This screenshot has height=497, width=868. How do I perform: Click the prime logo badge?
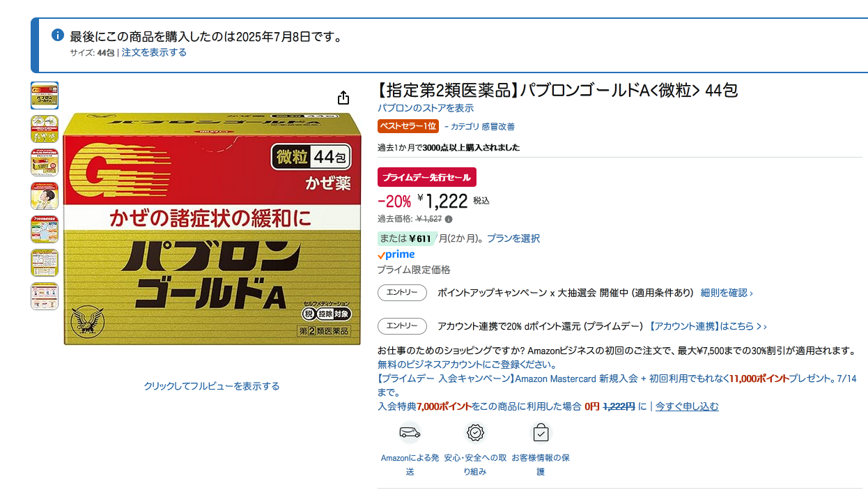click(x=396, y=255)
